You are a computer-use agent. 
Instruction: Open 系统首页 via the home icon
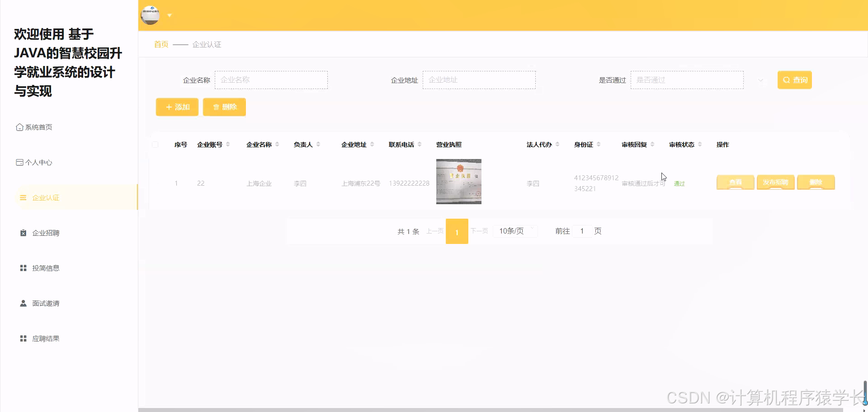point(19,127)
